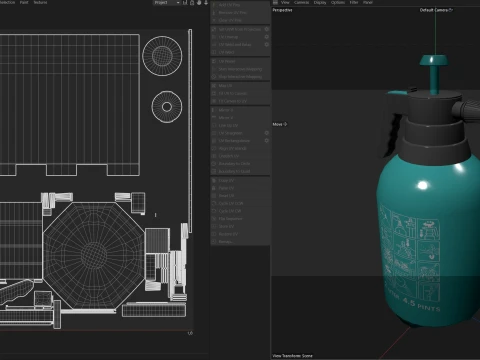Click the Boundary to Quad icon
This screenshot has width=480, height=360.
click(x=214, y=171)
